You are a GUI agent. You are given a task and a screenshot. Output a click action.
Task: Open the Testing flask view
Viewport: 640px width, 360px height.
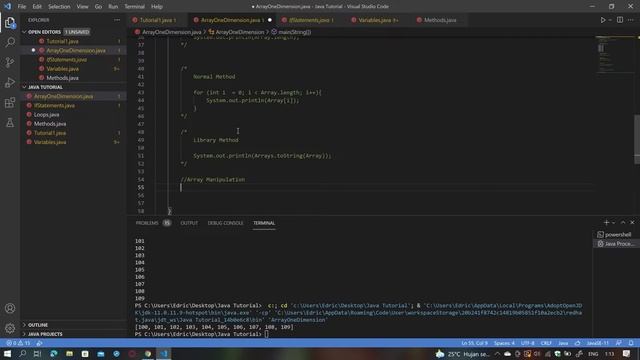(10, 122)
